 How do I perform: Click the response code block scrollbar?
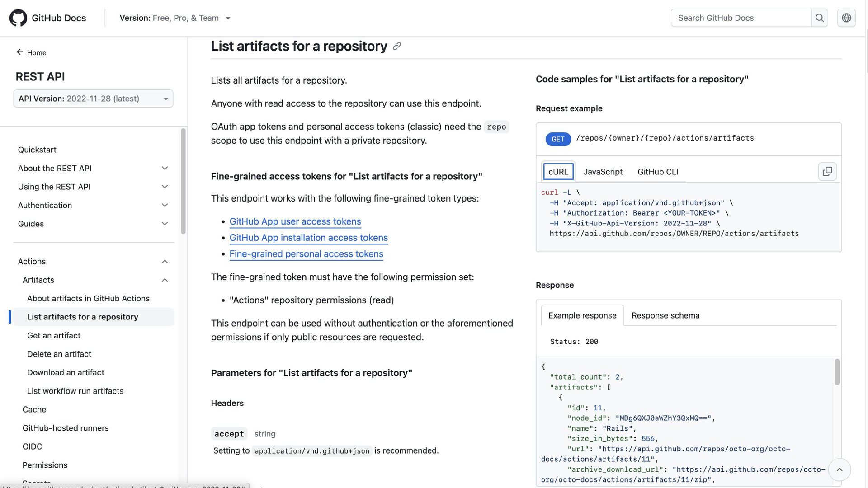[x=837, y=372]
